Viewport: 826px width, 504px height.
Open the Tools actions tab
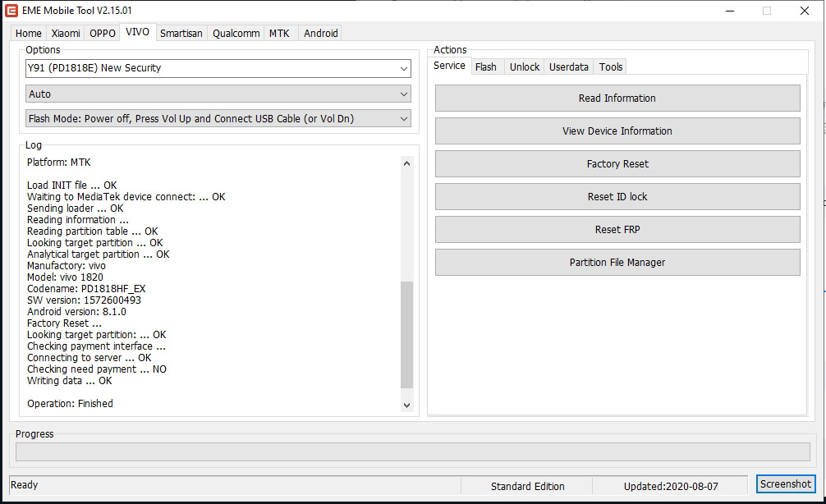[611, 66]
